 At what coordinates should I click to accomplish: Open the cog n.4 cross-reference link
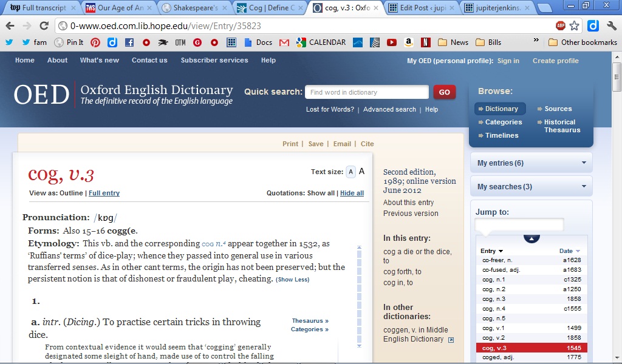[x=214, y=244]
